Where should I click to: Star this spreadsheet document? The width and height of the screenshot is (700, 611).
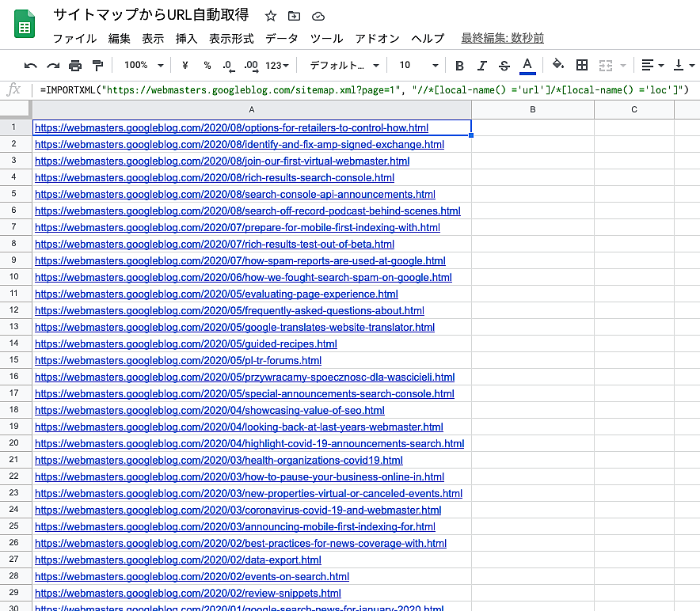(271, 16)
